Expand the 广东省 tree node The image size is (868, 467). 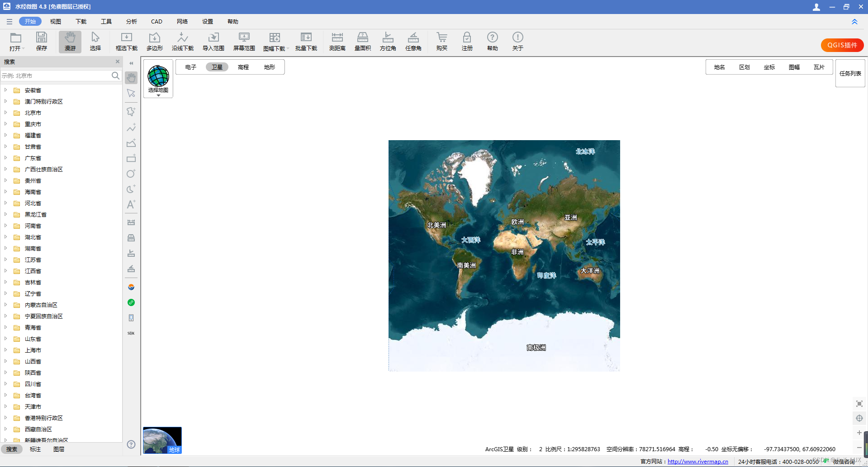pyautogui.click(x=5, y=158)
